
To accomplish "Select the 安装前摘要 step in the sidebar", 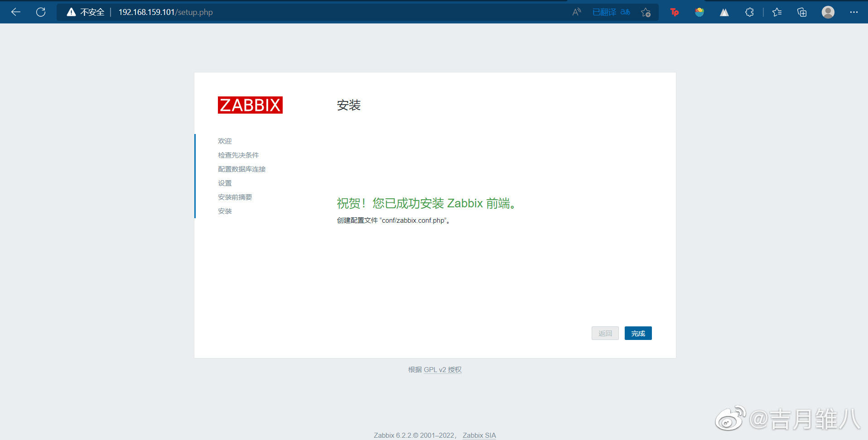I will click(x=235, y=197).
